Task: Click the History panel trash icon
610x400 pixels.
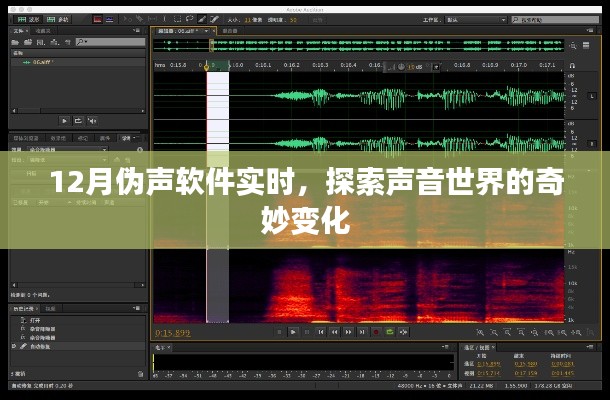Action: pyautogui.click(x=140, y=374)
